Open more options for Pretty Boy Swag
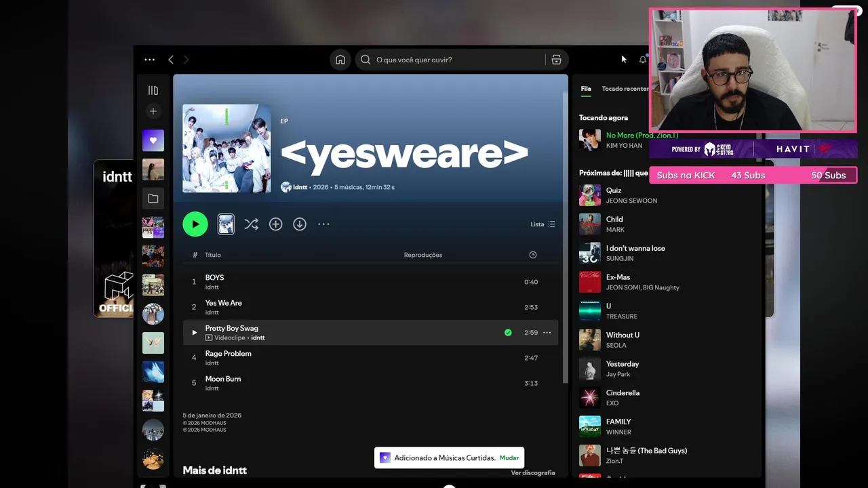This screenshot has width=868, height=488. coord(547,333)
